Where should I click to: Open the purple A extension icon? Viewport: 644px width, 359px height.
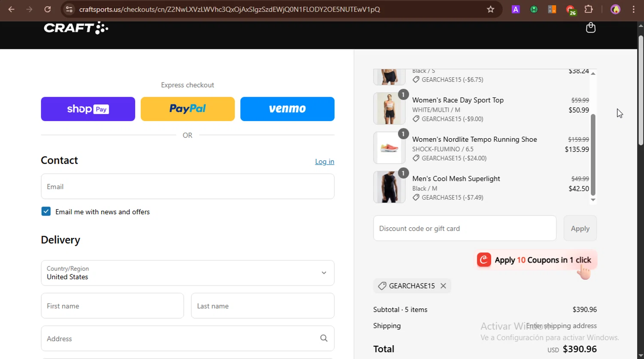pos(516,9)
